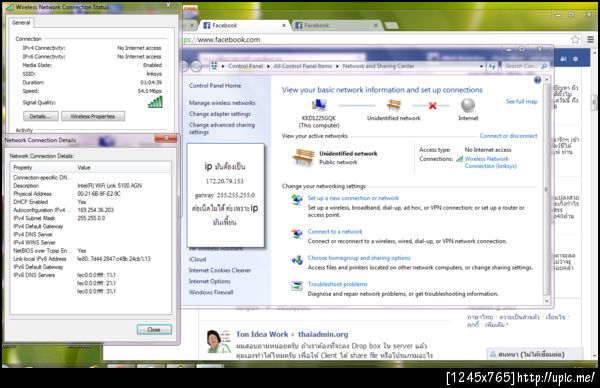
Task: Click All Control Panel Items breadcrumb
Action: (x=303, y=66)
